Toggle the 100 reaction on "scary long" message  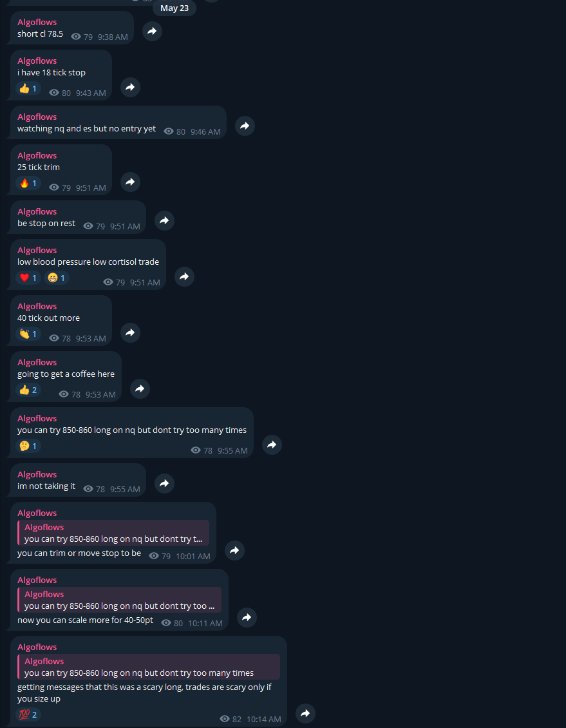28,714
